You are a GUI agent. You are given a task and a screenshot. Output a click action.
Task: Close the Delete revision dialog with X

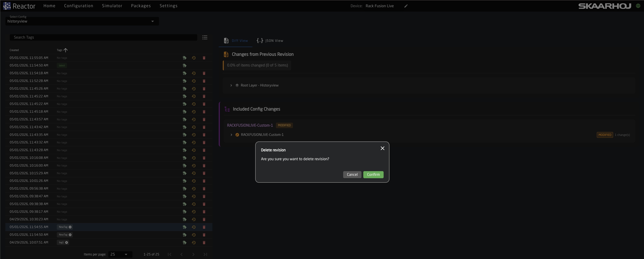pyautogui.click(x=382, y=148)
